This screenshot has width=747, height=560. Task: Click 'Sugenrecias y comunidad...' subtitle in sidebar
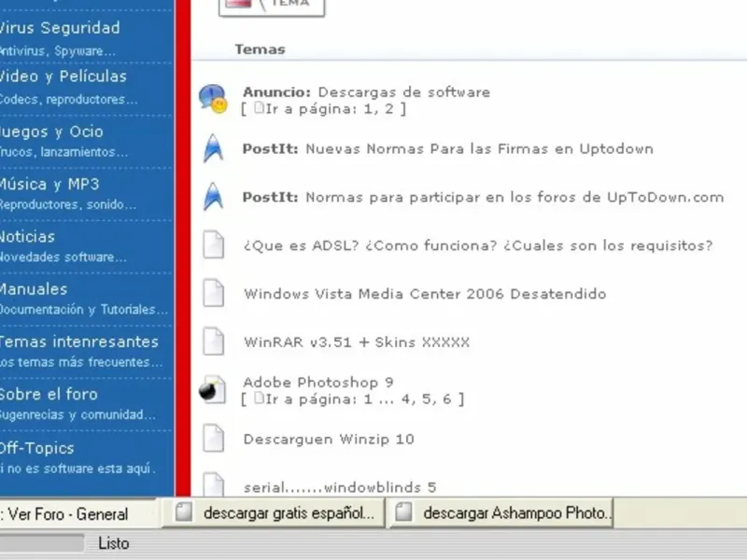(78, 414)
